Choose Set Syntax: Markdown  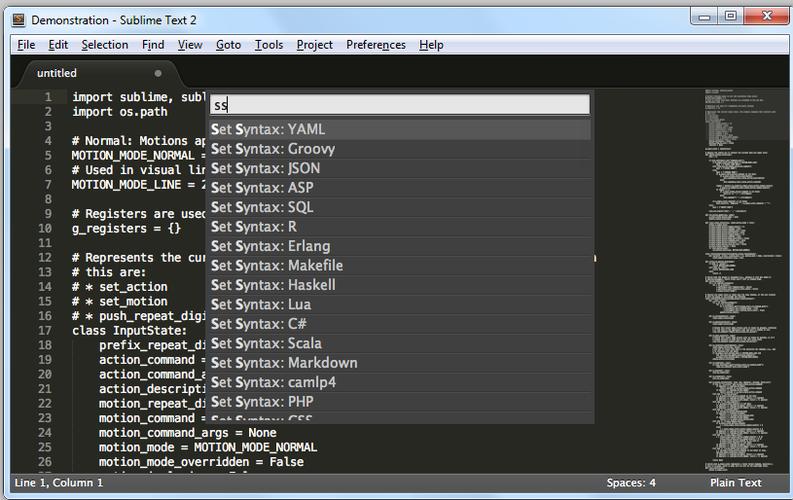click(x=401, y=363)
